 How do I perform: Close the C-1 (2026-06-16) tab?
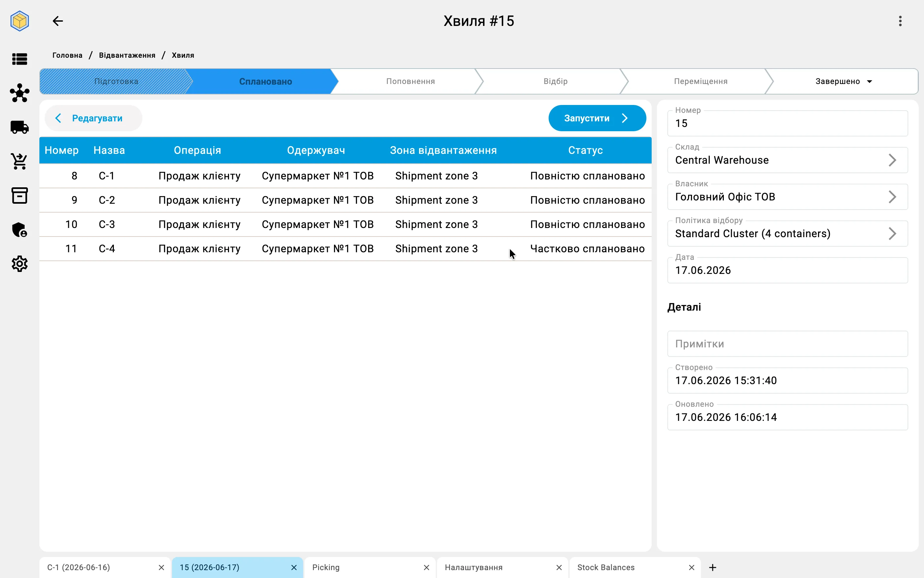(x=161, y=567)
